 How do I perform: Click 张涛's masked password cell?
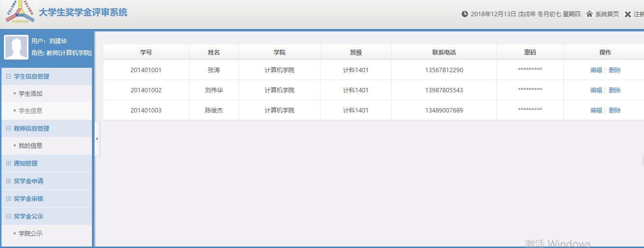pyautogui.click(x=530, y=70)
